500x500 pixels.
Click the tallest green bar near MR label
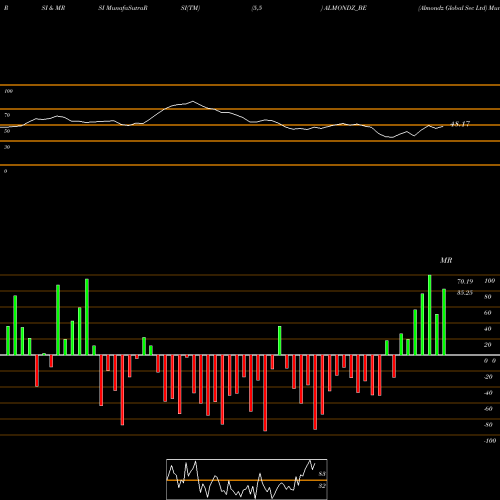(x=430, y=315)
